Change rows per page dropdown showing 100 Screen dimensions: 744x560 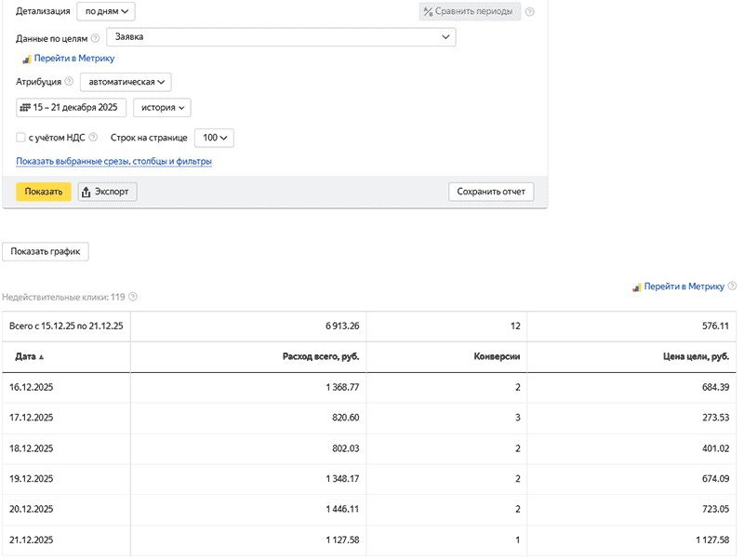(x=214, y=138)
